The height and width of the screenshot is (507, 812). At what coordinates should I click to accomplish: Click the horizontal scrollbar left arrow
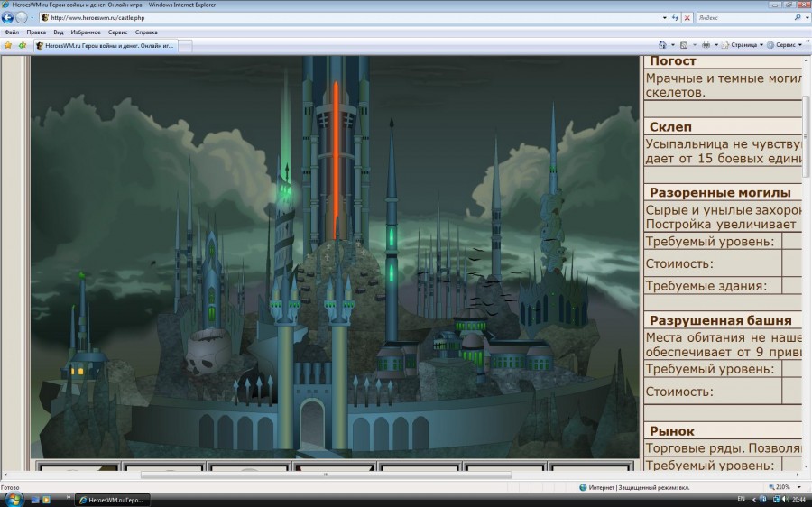point(5,475)
